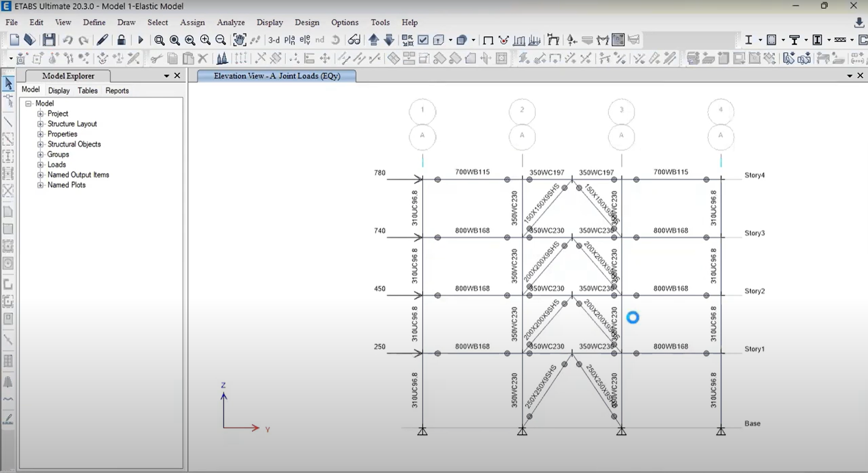Viewport: 868px width, 473px height.
Task: Expand the Loads tree node
Action: pyautogui.click(x=40, y=165)
